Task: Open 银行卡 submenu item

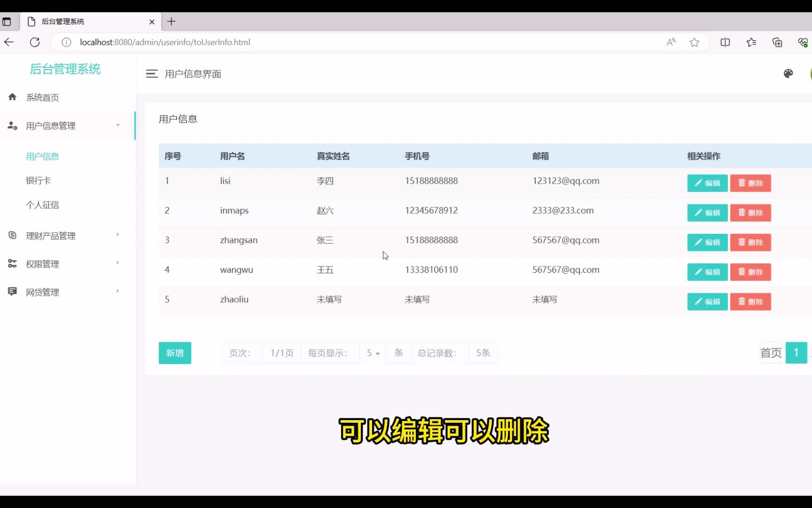Action: pos(39,181)
